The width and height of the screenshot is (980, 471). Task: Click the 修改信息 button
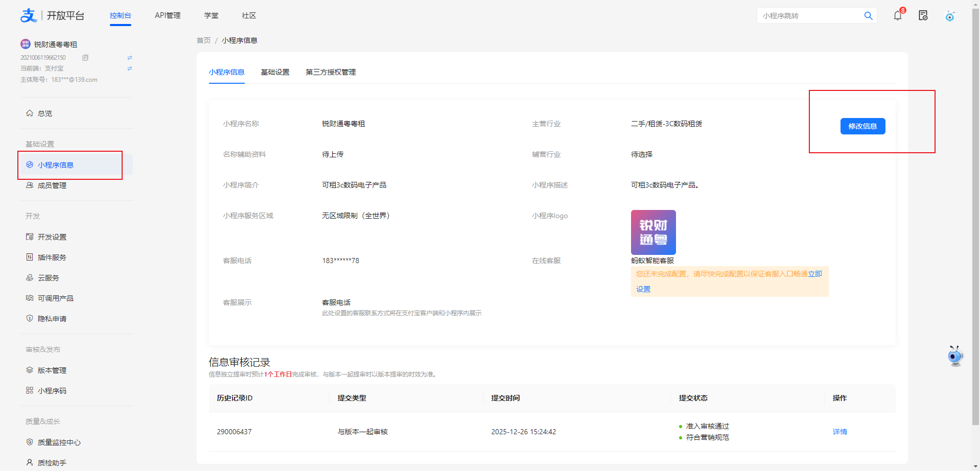coord(862,126)
